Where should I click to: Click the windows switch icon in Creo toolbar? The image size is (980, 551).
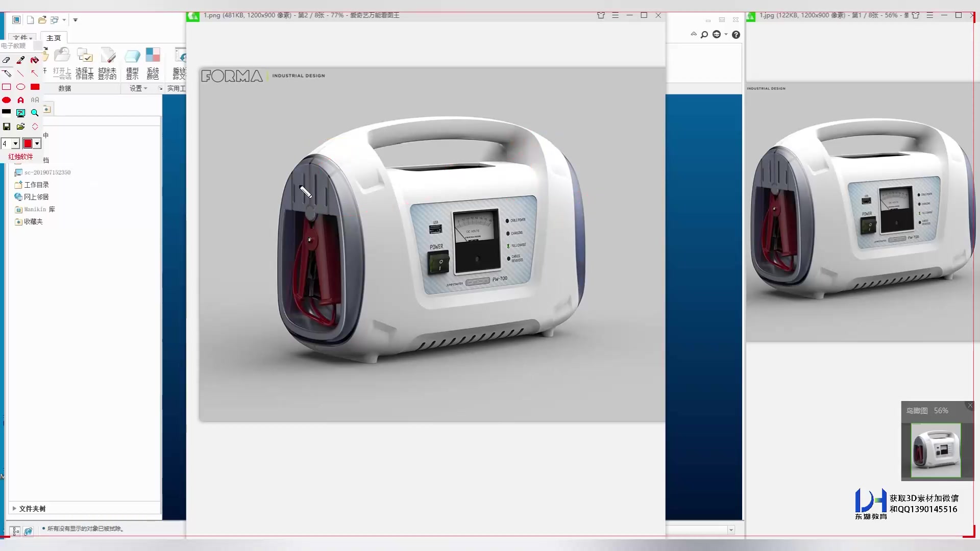point(54,20)
